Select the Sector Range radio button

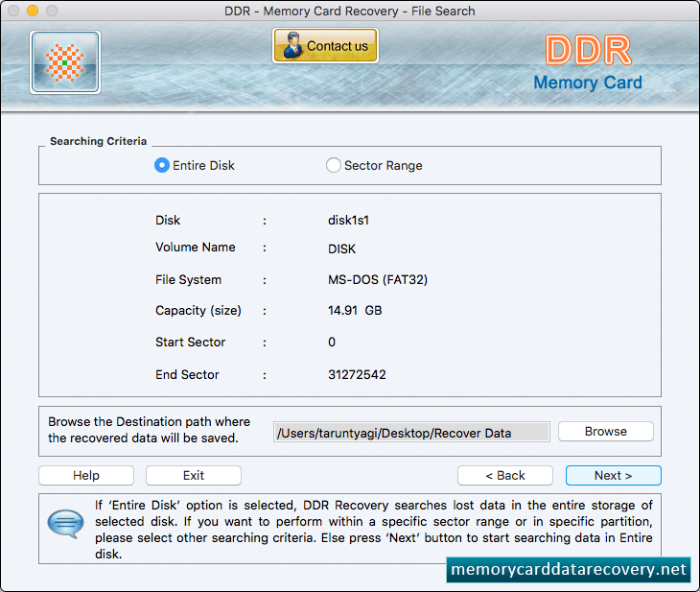[x=334, y=165]
